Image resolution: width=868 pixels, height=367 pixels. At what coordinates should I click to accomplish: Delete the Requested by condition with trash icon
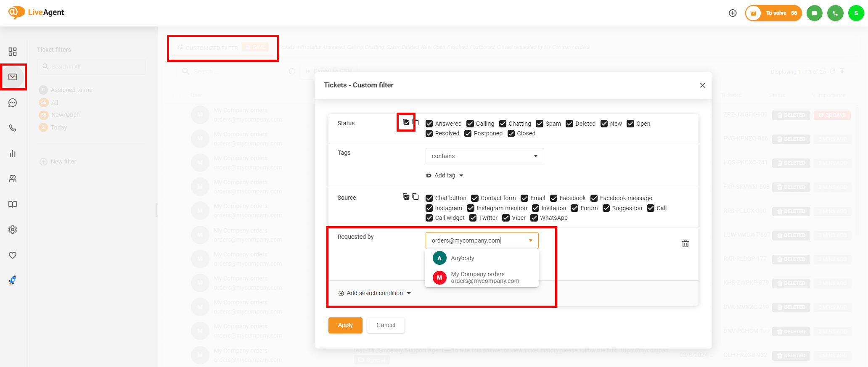685,243
